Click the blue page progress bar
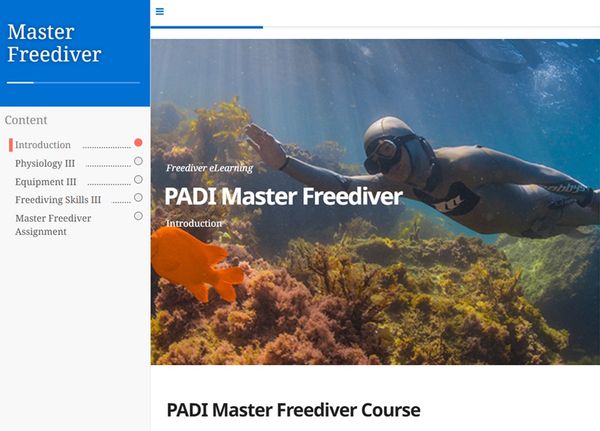Image resolution: width=600 pixels, height=431 pixels. click(x=207, y=27)
